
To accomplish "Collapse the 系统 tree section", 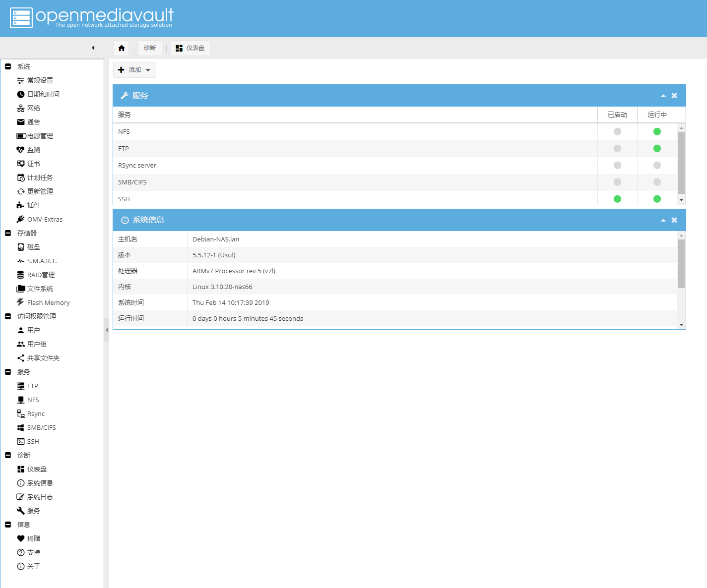I will [x=8, y=66].
